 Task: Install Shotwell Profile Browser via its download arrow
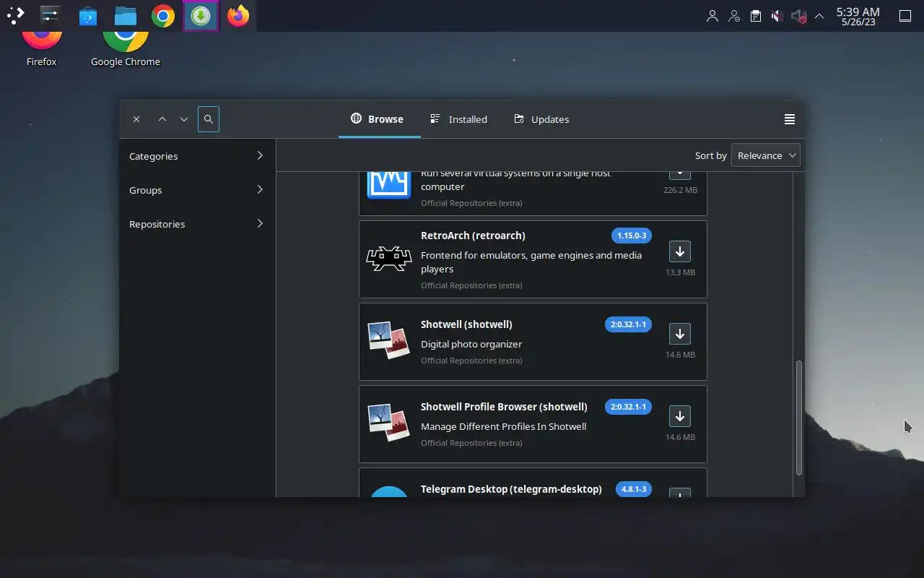680,416
